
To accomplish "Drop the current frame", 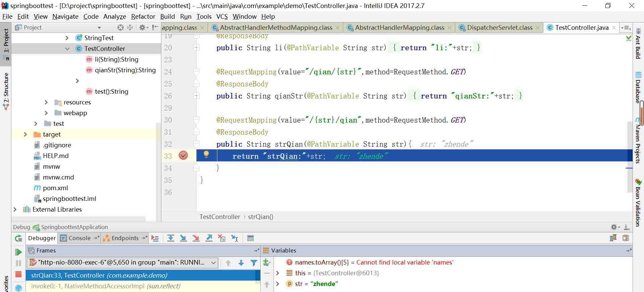I will click(x=222, y=238).
